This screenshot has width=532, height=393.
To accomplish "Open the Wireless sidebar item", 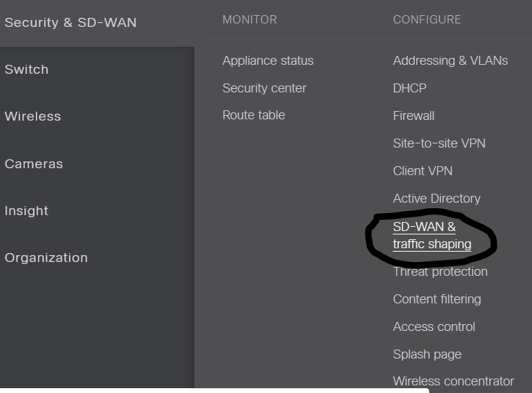I will (x=32, y=116).
